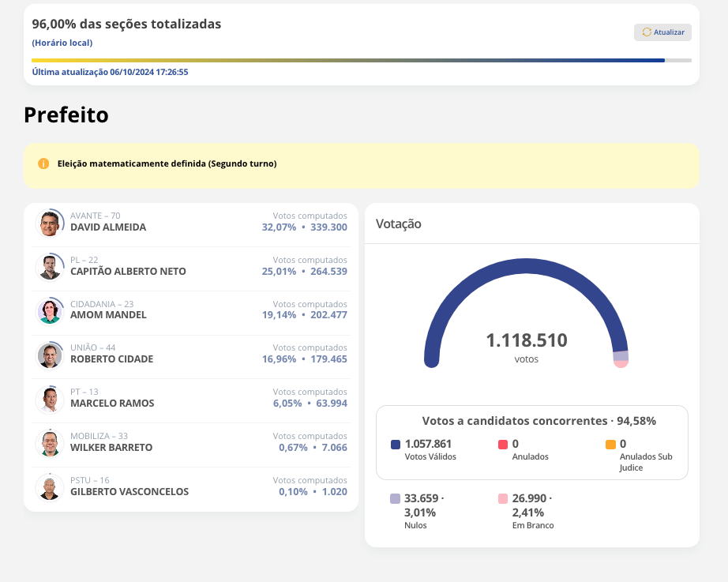Click the lavender Nulos legend swatch
Screen dimensions: 728x582
click(396, 499)
